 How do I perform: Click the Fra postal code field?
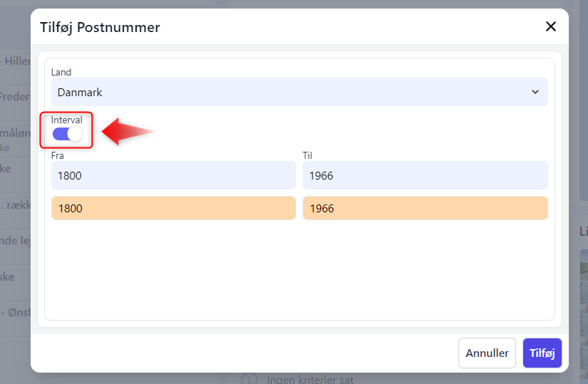(173, 175)
